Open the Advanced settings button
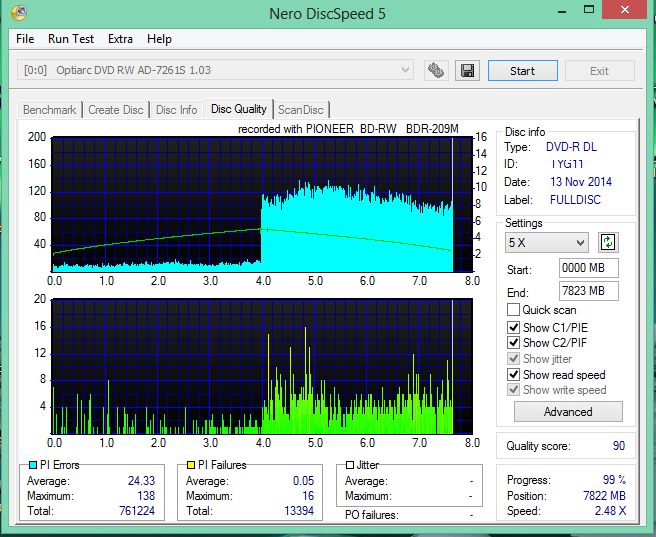 [568, 412]
